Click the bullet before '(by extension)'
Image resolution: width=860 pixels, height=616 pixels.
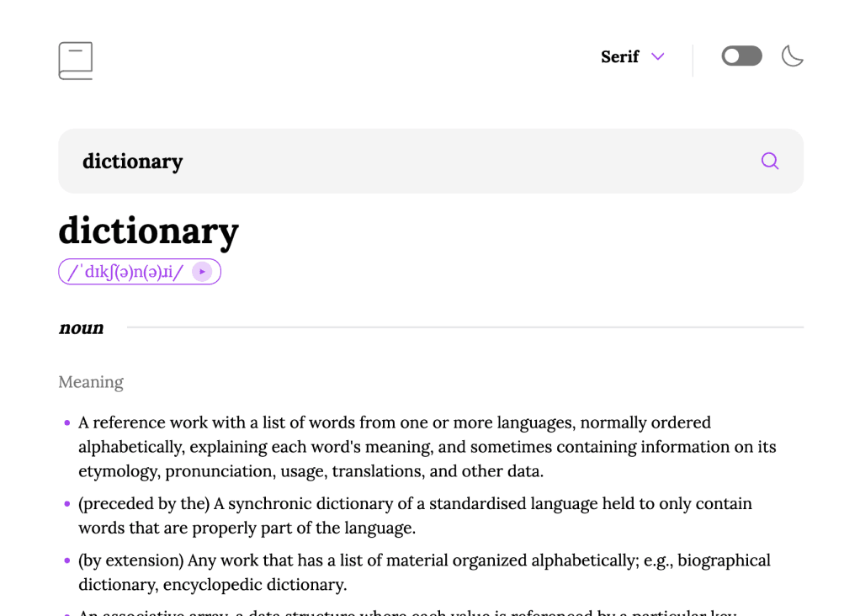(x=67, y=560)
